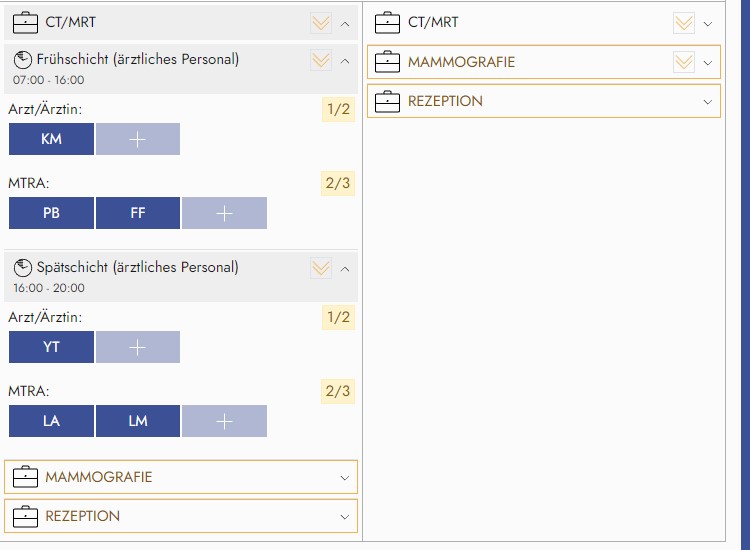This screenshot has width=750, height=550.
Task: Collapse the Frühschicht shift section
Action: click(x=345, y=60)
